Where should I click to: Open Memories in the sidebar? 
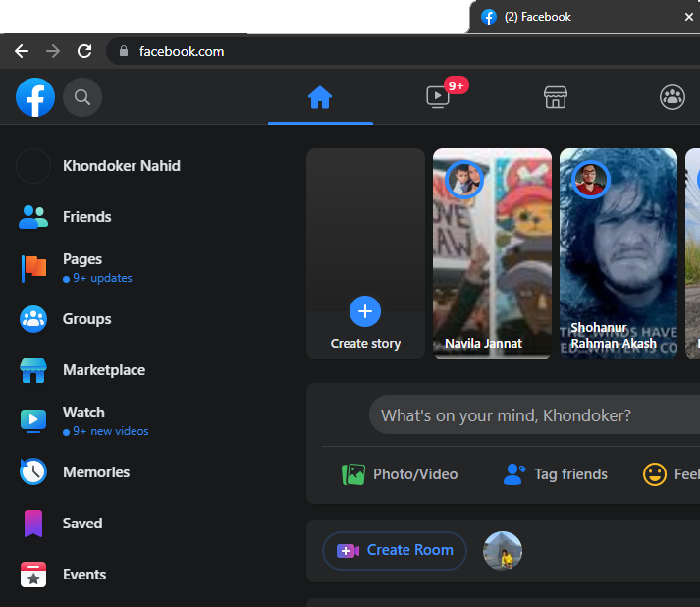click(95, 472)
